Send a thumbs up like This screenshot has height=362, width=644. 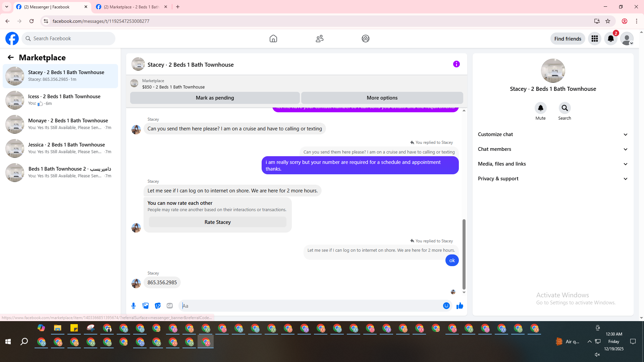click(460, 306)
